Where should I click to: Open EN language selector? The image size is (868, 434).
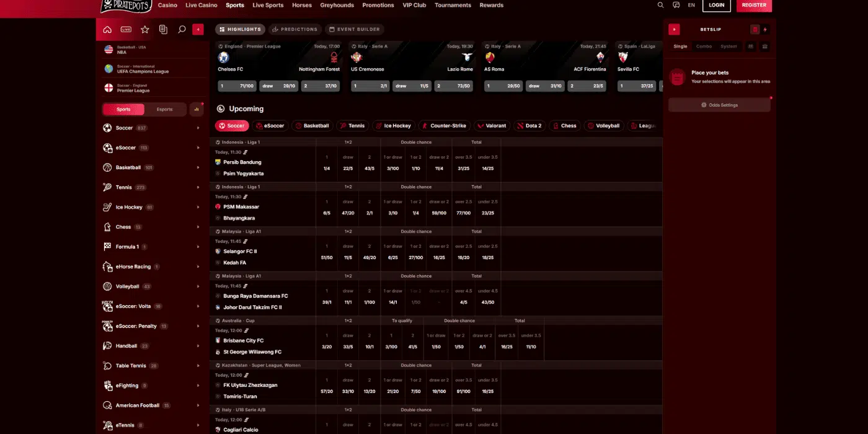point(691,5)
